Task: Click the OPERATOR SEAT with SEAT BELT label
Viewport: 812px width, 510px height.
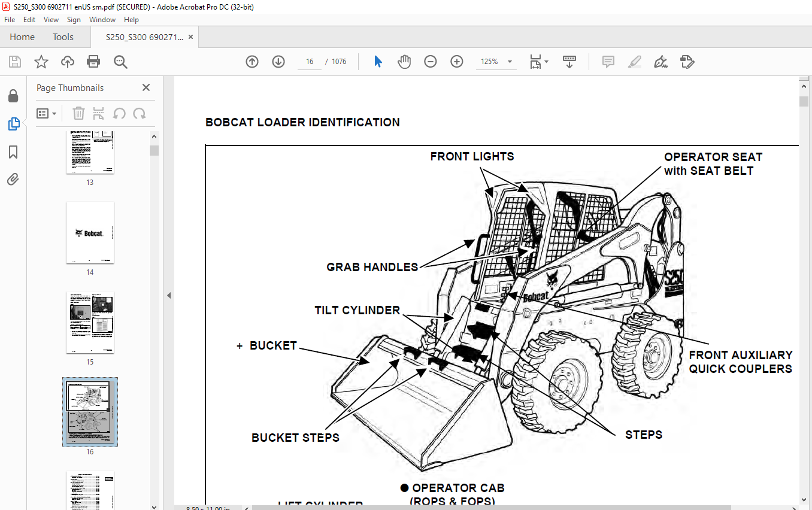Action: point(713,164)
